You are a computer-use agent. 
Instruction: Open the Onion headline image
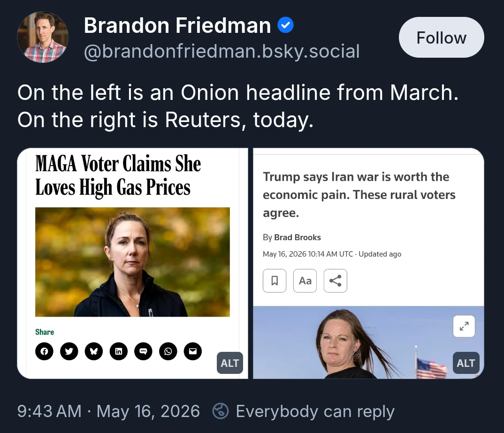(x=132, y=262)
